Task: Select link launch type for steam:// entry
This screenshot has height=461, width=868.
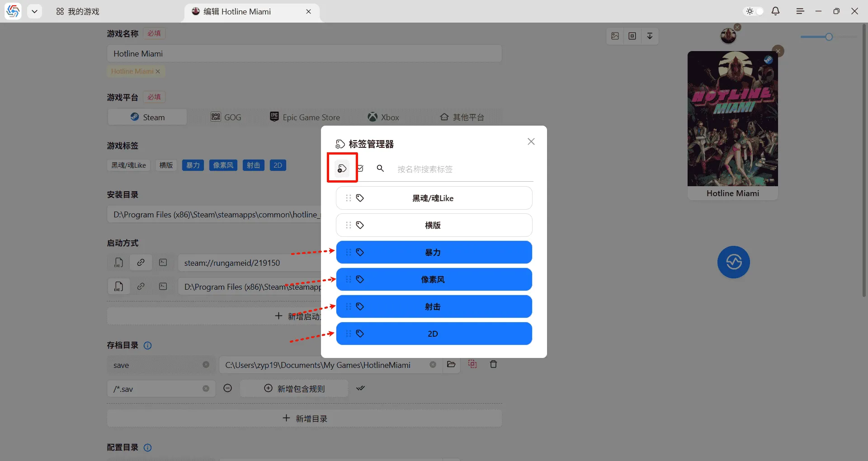Action: 141,263
